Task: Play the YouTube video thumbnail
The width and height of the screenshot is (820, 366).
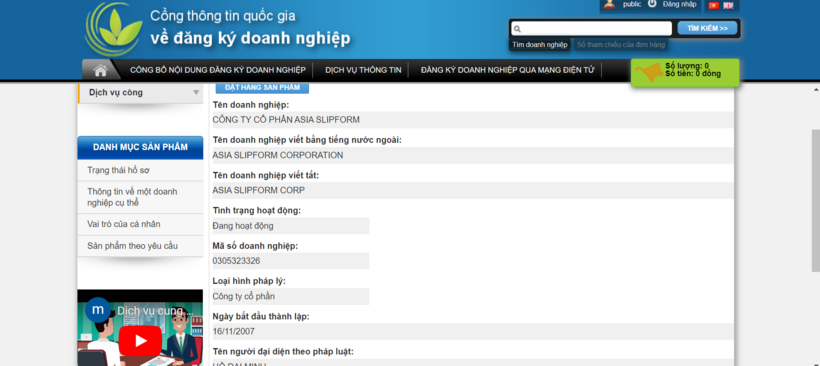Action: coord(140,340)
